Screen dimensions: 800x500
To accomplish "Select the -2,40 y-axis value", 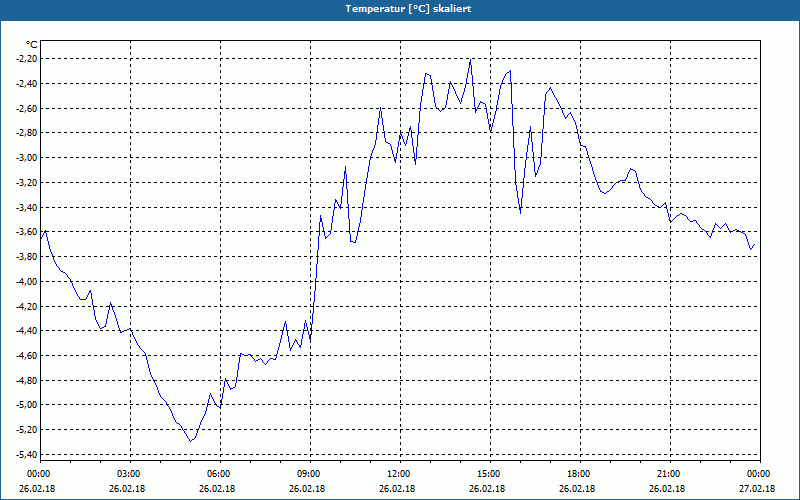I will point(27,84).
